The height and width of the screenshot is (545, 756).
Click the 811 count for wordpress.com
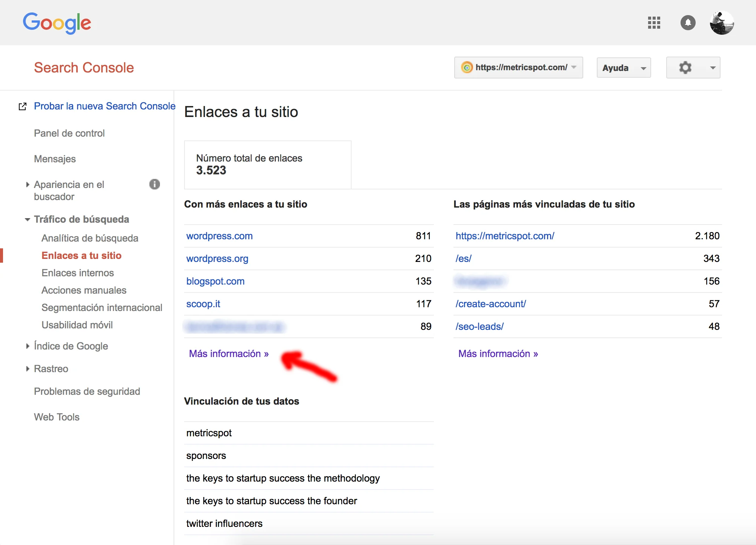[x=423, y=236]
